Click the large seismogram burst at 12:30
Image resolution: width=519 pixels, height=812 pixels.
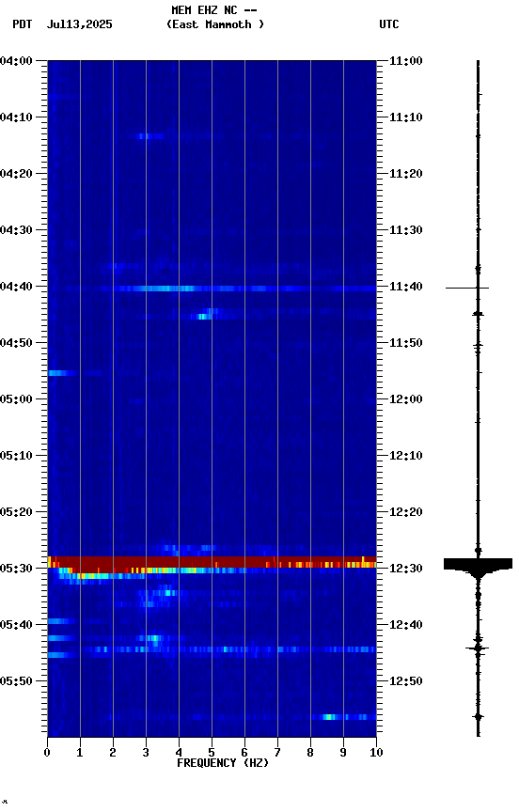[x=478, y=567]
